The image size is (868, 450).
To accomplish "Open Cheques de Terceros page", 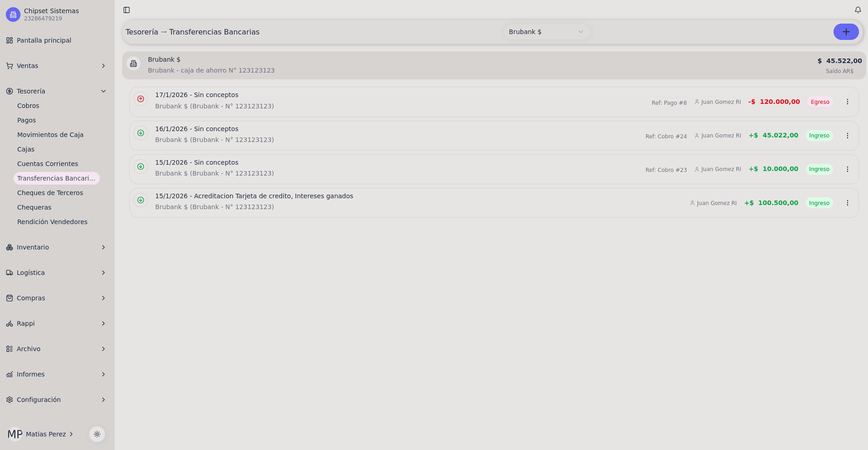I will click(x=50, y=193).
